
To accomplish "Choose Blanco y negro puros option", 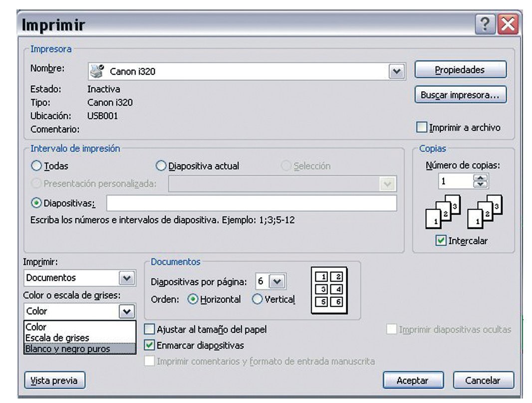I will pos(67,349).
